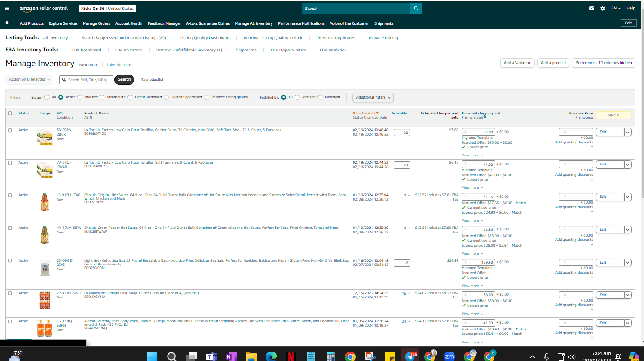
Task: Open Snipping Tool from taskbar
Action: point(370,356)
